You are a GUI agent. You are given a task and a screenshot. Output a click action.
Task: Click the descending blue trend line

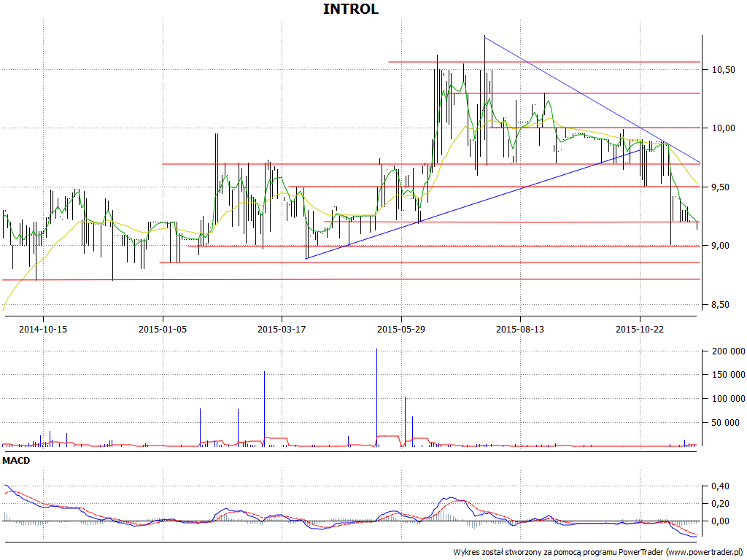pyautogui.click(x=592, y=99)
